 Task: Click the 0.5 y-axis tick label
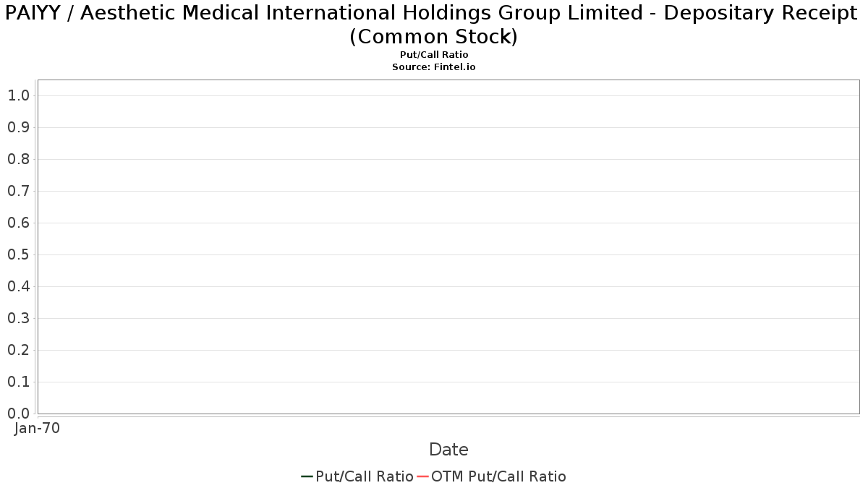(x=18, y=254)
